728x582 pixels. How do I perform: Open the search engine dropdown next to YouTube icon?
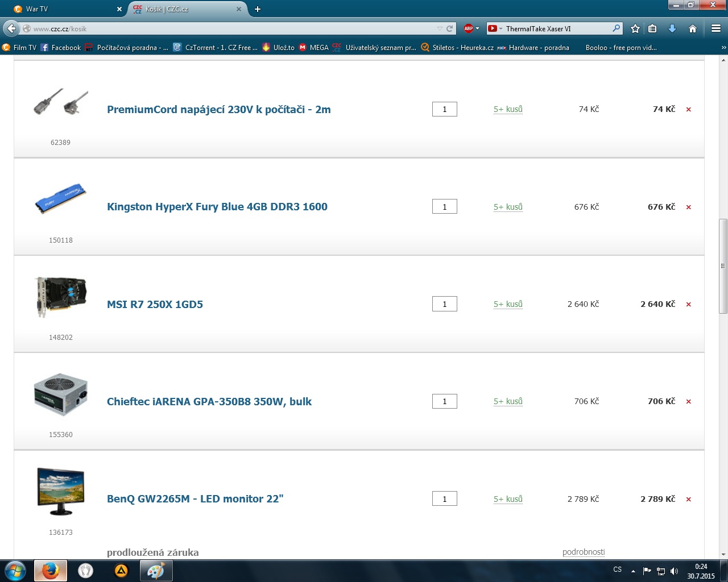point(501,28)
